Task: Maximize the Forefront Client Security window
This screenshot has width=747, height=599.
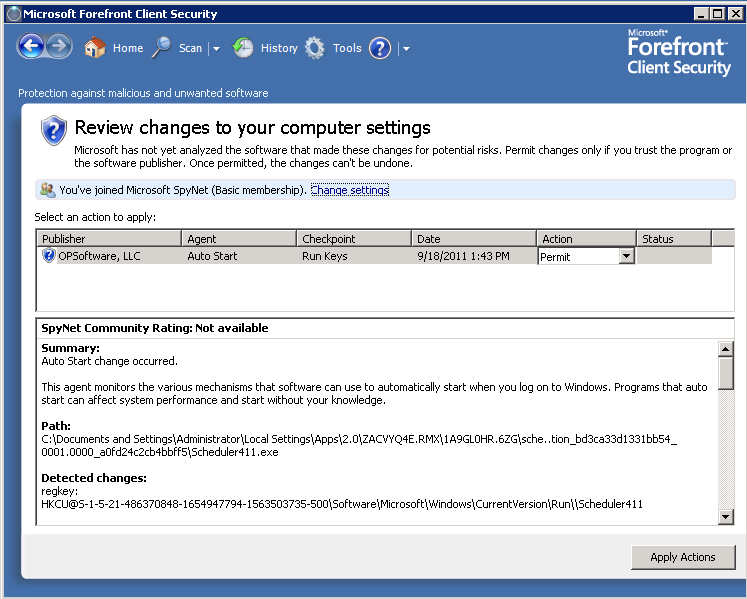Action: (717, 14)
